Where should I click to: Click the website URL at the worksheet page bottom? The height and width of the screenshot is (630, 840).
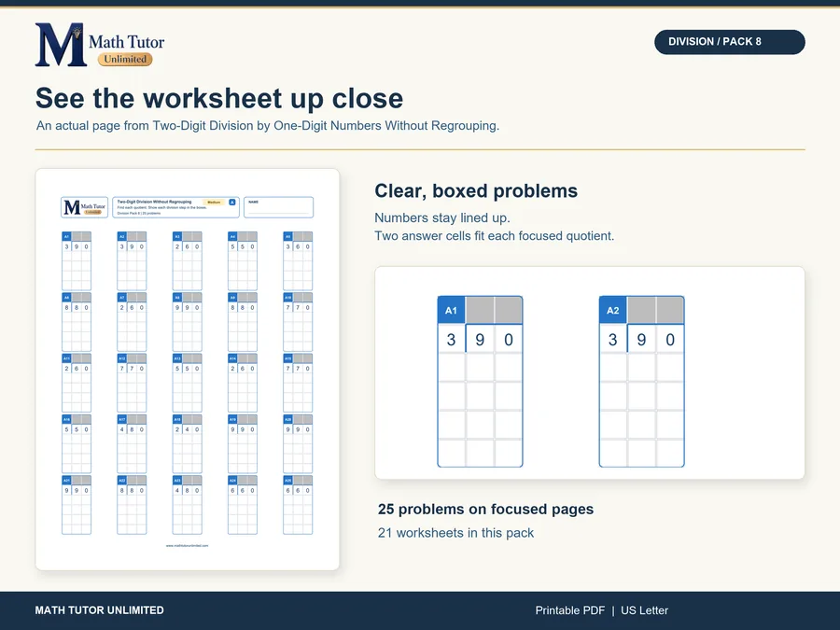tap(187, 545)
